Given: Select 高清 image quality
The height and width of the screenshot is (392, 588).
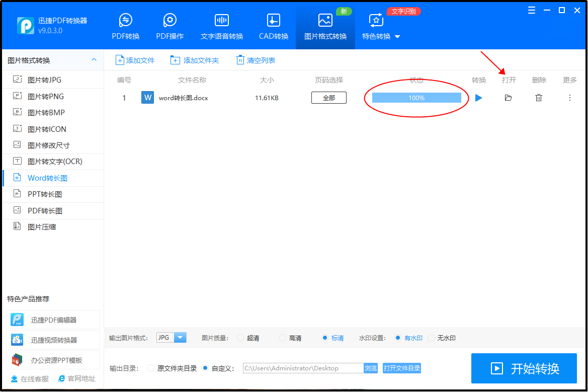Looking at the screenshot, I should (x=282, y=338).
